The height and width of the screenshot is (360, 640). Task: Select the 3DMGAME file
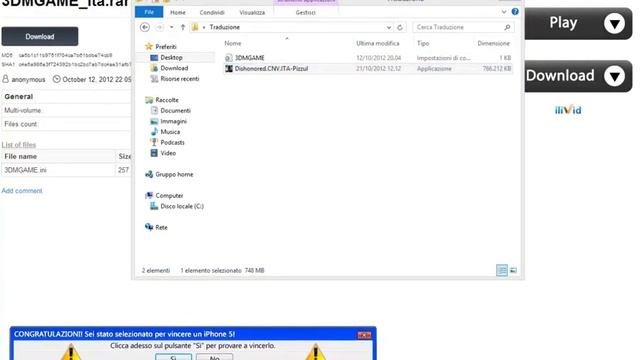(x=249, y=58)
